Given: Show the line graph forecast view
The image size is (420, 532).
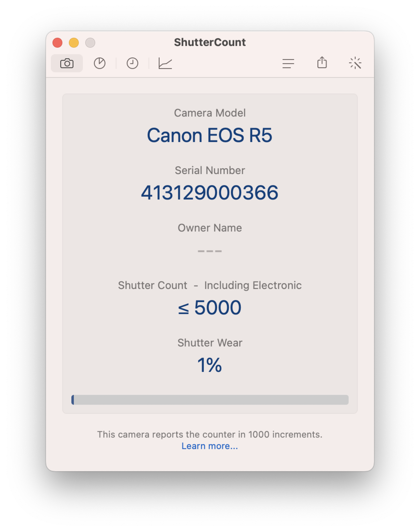Looking at the screenshot, I should pyautogui.click(x=165, y=63).
